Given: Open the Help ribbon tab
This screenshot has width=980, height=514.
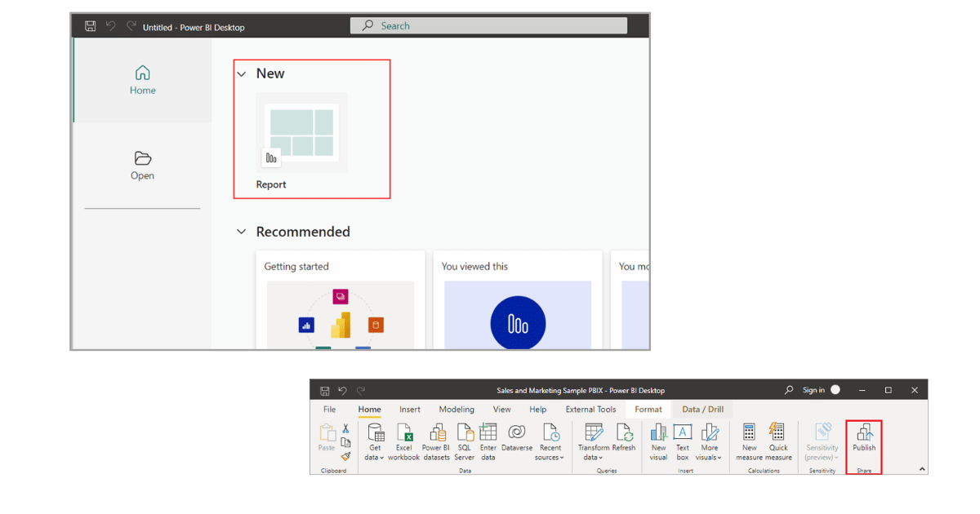Looking at the screenshot, I should coord(537,410).
